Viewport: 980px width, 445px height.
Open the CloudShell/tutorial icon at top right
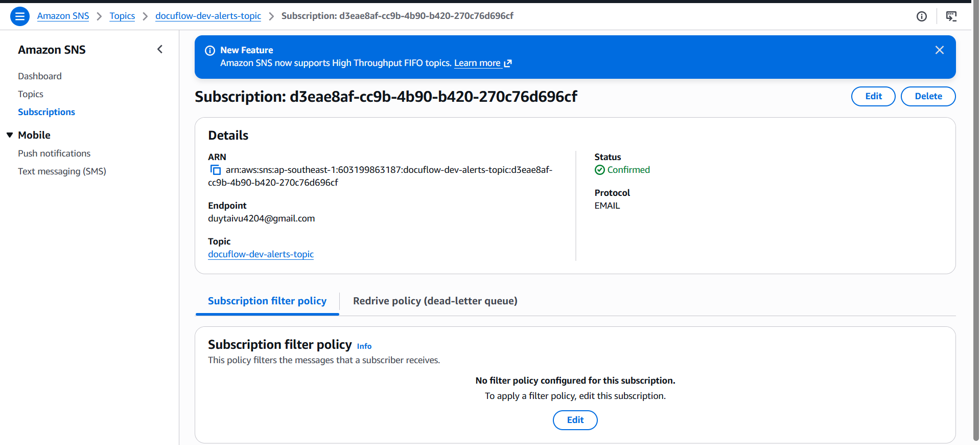click(x=951, y=16)
